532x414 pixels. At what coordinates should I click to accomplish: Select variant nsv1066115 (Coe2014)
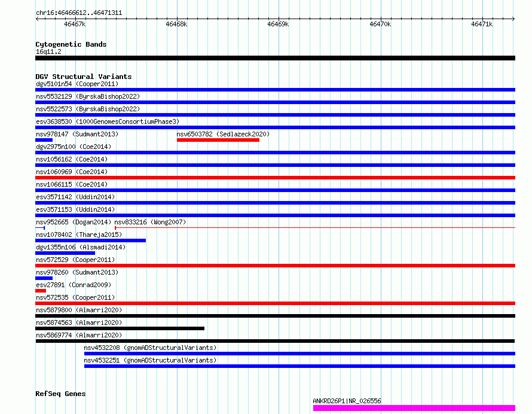pos(72,184)
